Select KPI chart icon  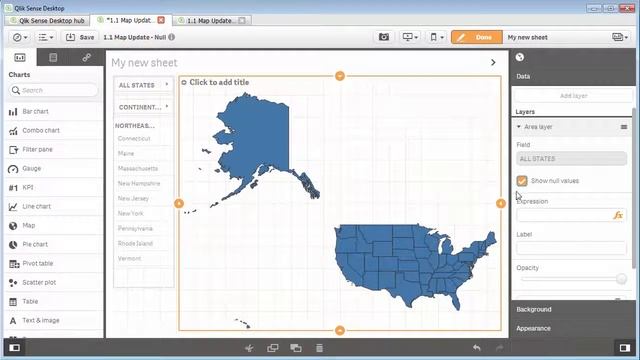13,188
